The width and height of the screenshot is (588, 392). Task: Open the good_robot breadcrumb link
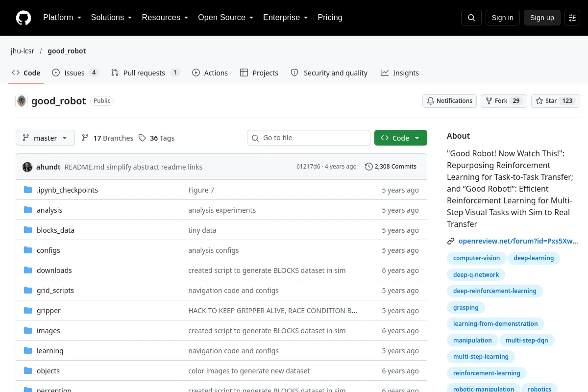pyautogui.click(x=67, y=51)
